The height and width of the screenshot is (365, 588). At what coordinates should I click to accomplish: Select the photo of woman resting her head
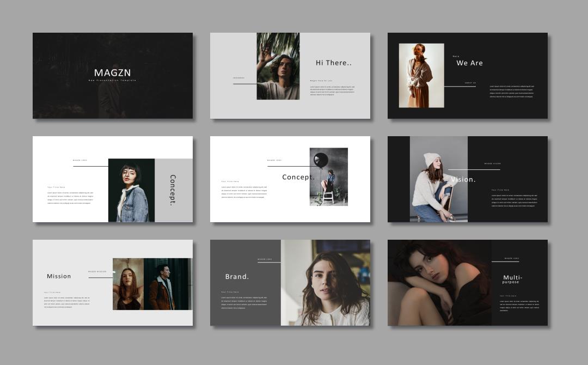[x=439, y=283]
